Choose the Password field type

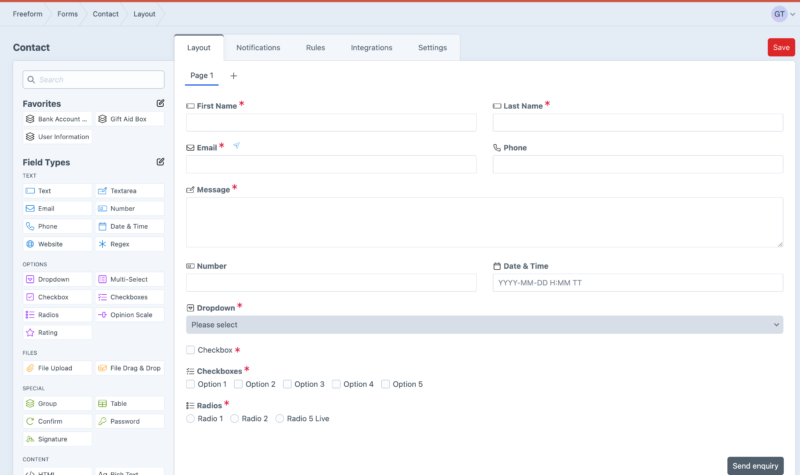click(130, 421)
